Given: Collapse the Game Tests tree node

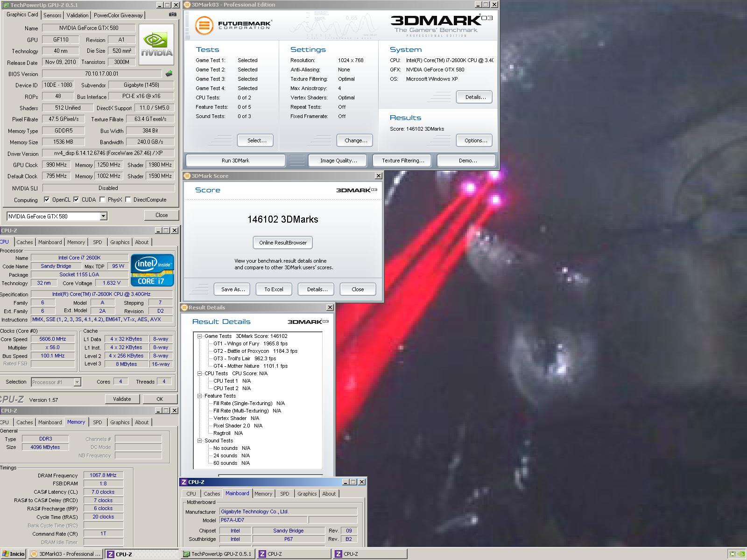Looking at the screenshot, I should pyautogui.click(x=199, y=336).
